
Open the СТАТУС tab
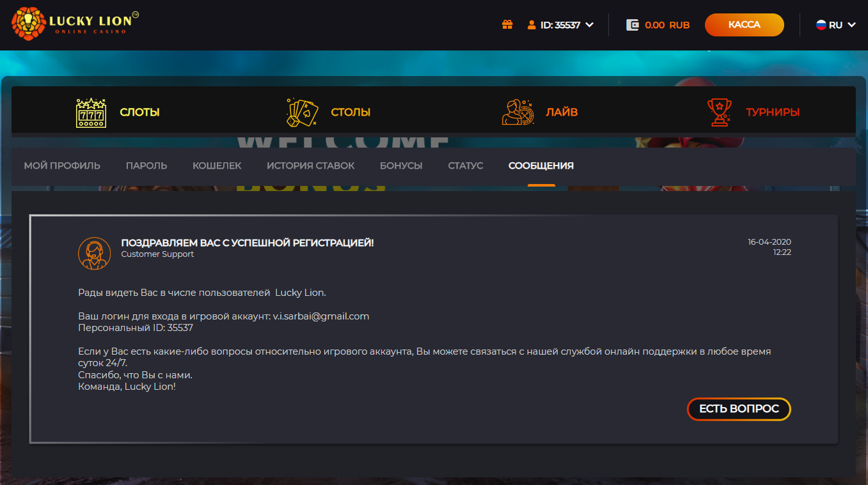coord(466,166)
